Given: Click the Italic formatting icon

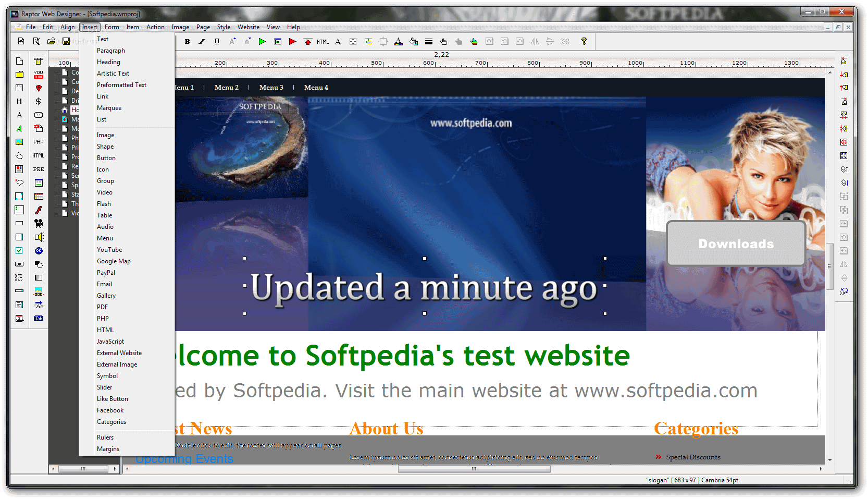Looking at the screenshot, I should [202, 42].
